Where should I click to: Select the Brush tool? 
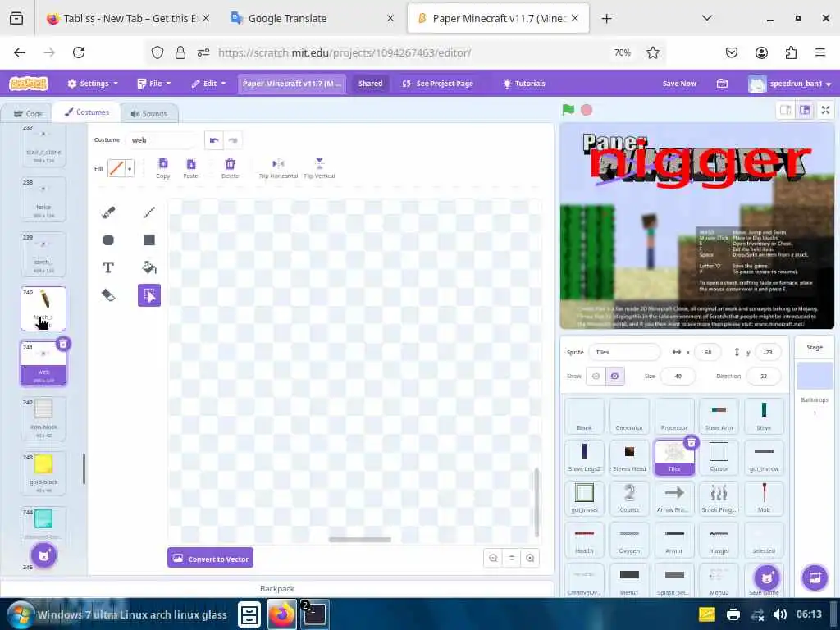107,212
